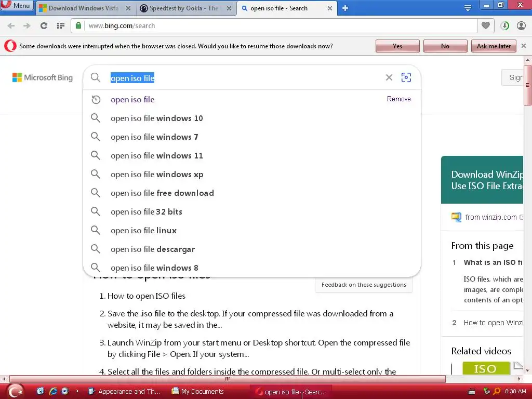This screenshot has height=399, width=532.
Task: Launch Windows Media Player quick launch icon
Action: coord(65,391)
